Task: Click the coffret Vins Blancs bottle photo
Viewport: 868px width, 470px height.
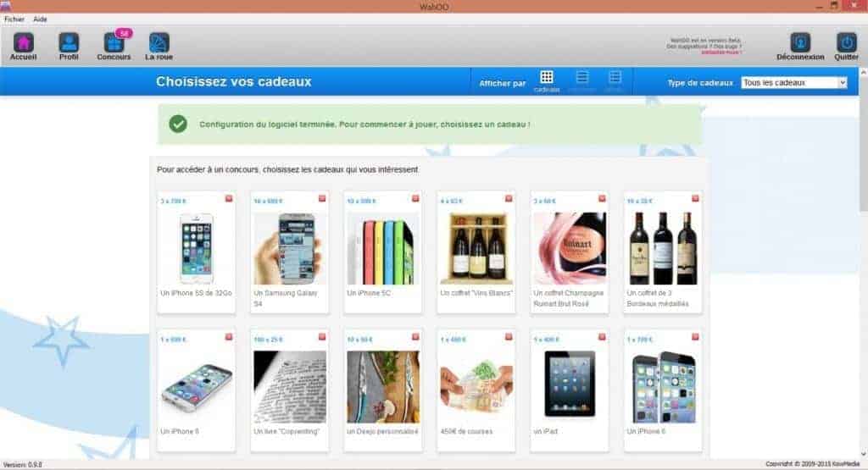Action: pyautogui.click(x=476, y=248)
